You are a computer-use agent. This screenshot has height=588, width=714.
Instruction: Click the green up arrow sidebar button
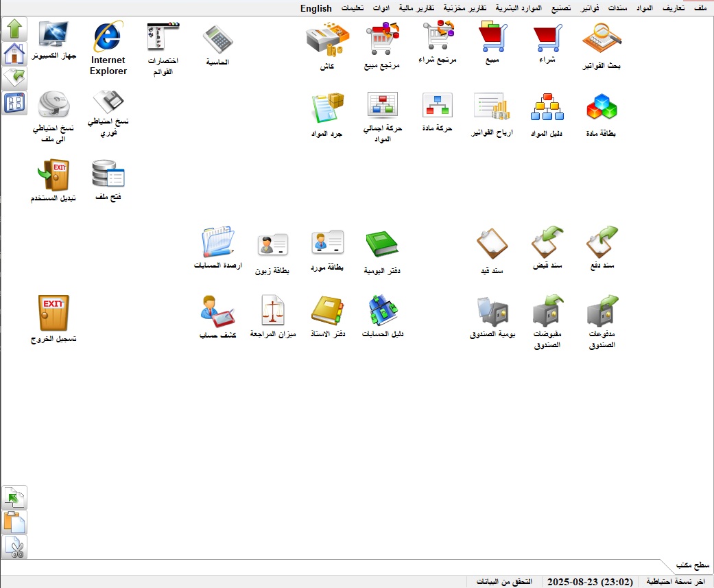14,29
